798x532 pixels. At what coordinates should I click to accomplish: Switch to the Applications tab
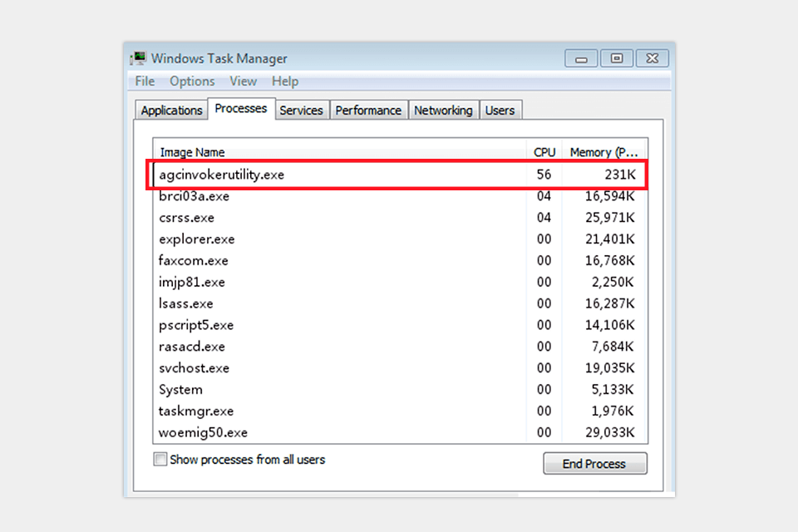coord(170,110)
